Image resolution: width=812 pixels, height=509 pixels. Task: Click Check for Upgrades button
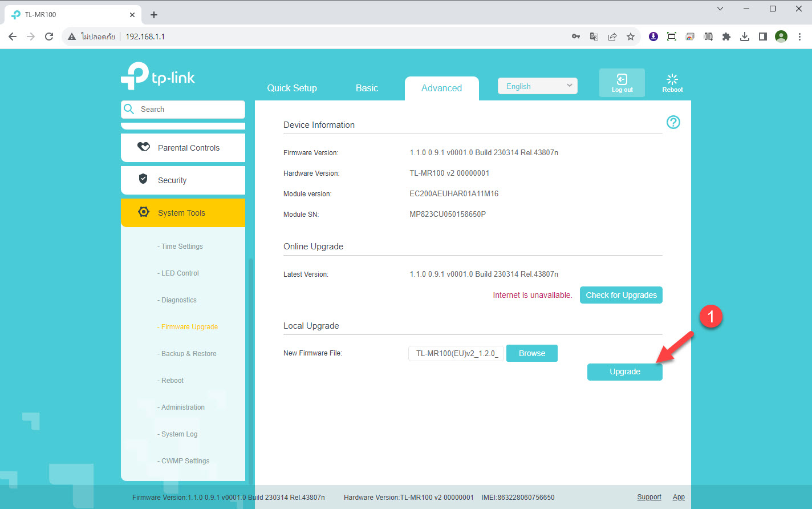point(621,295)
